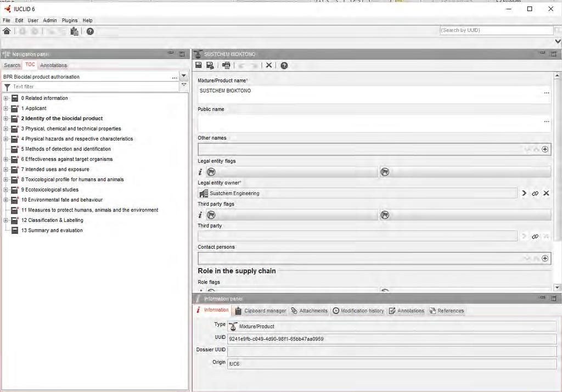This screenshot has width=562, height=392.
Task: Open the Attachments tab
Action: point(310,311)
